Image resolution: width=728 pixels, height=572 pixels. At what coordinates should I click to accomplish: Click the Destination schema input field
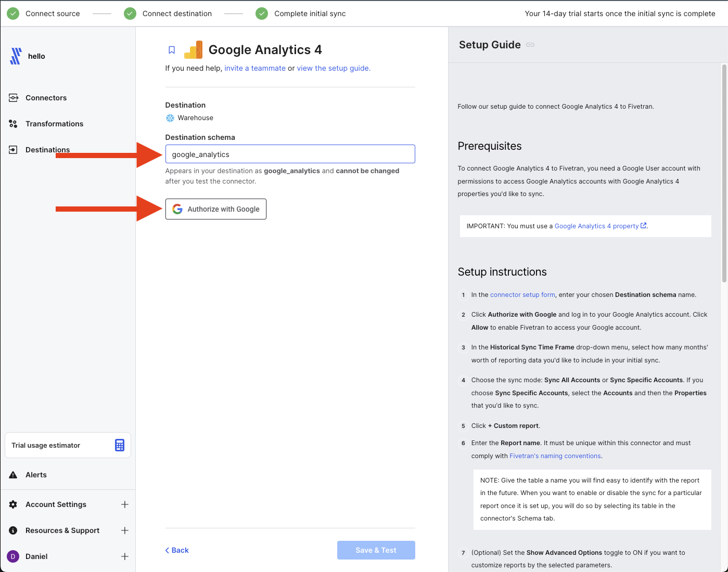point(290,154)
